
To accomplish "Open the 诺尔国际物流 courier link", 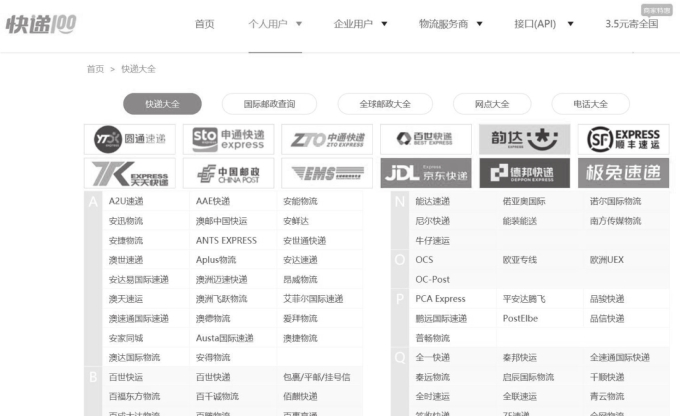I will (x=615, y=201).
